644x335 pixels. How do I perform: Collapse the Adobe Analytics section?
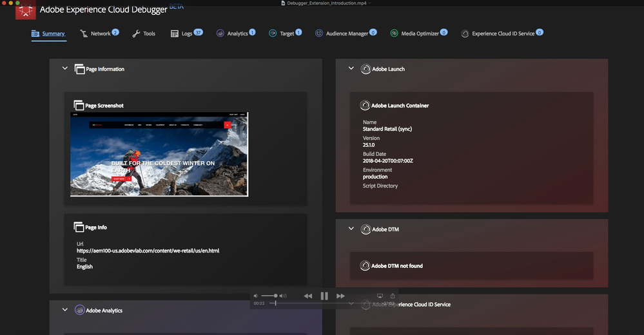click(x=65, y=310)
